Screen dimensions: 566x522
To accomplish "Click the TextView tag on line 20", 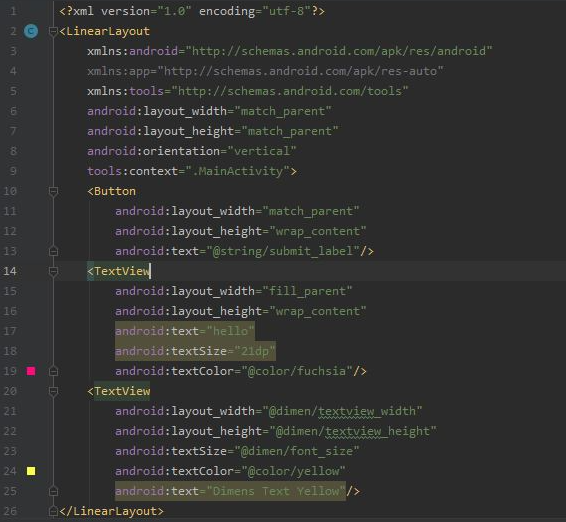I will click(x=122, y=391).
